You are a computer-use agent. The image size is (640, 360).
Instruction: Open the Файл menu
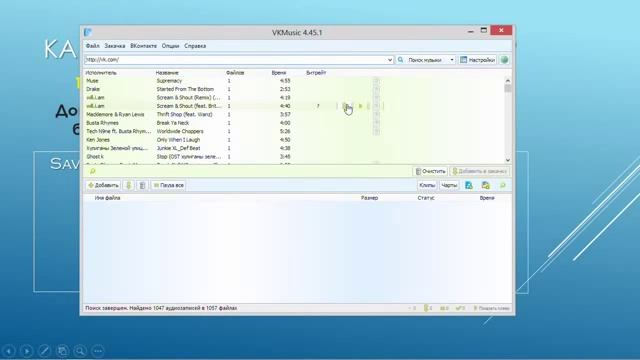click(93, 46)
